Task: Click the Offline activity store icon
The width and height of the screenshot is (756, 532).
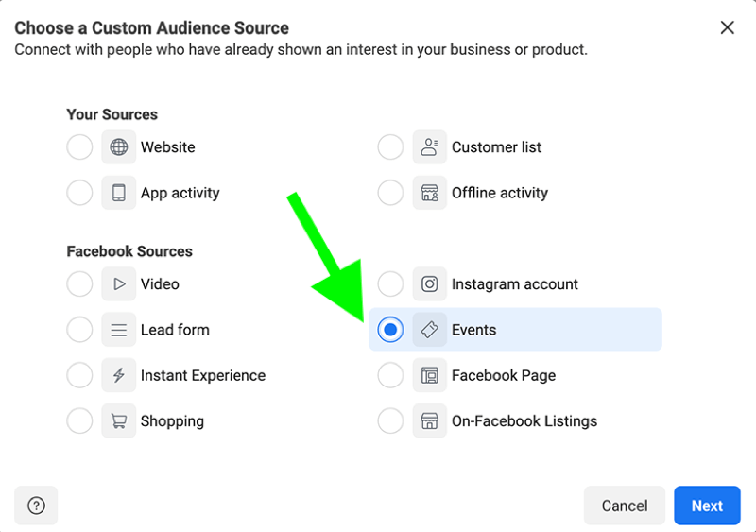Action: (x=430, y=193)
